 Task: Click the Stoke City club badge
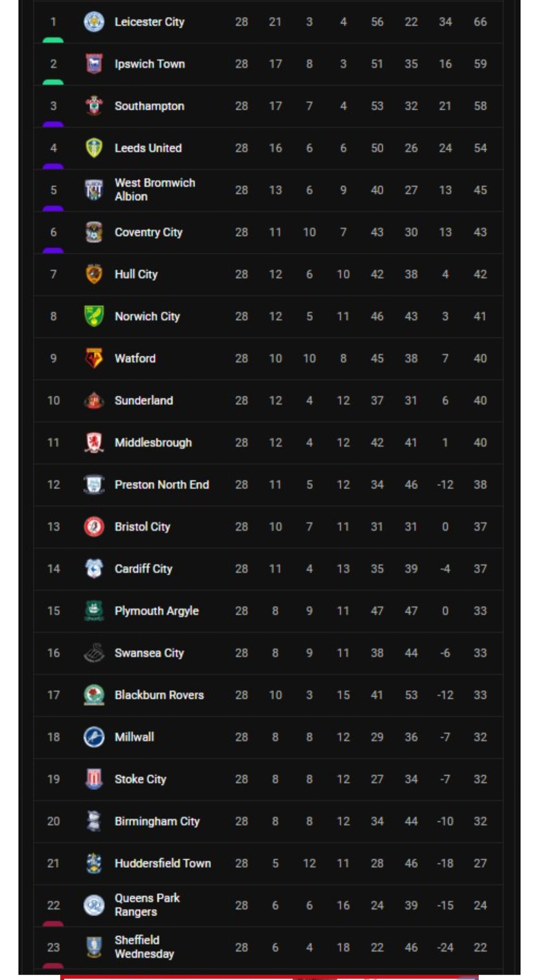[94, 779]
